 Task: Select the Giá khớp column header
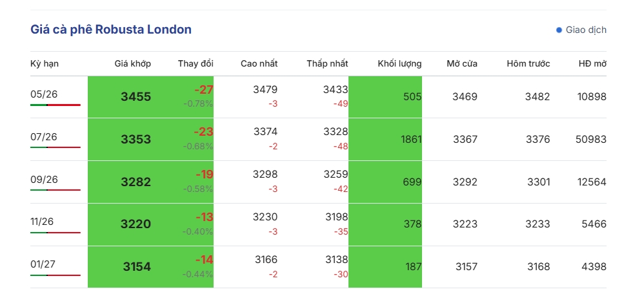[132, 63]
